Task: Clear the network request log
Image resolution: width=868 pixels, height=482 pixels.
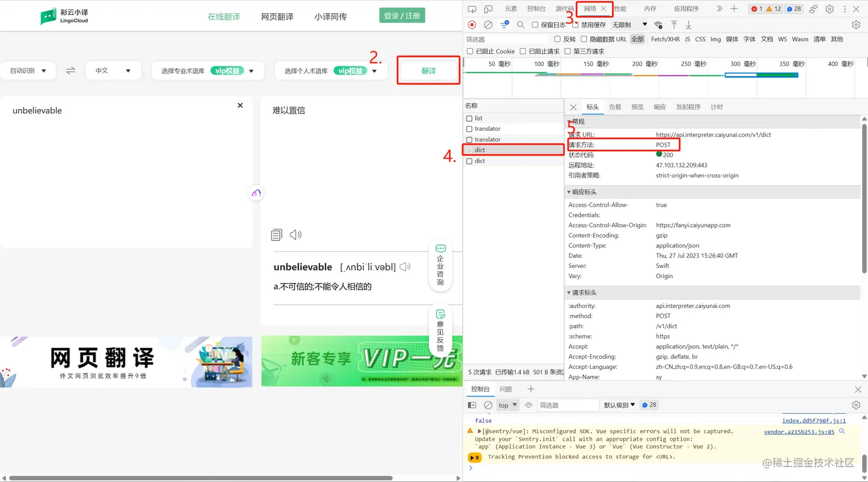Action: 488,24
